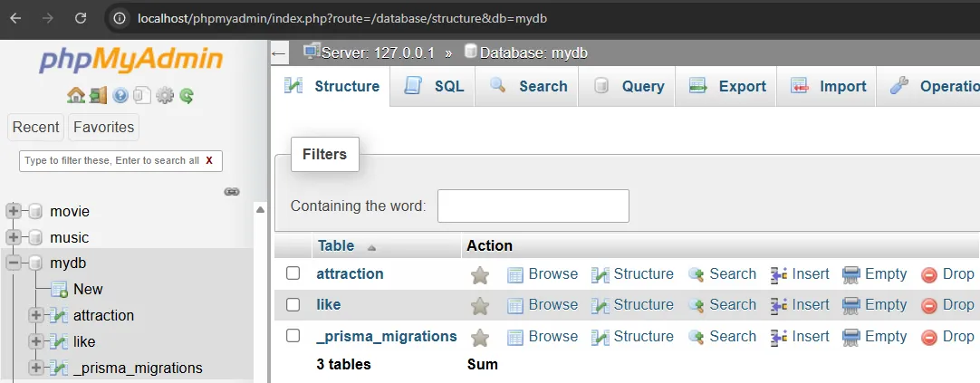This screenshot has width=980, height=383.
Task: Click the sidebar scrollbar up arrow
Action: point(261,210)
